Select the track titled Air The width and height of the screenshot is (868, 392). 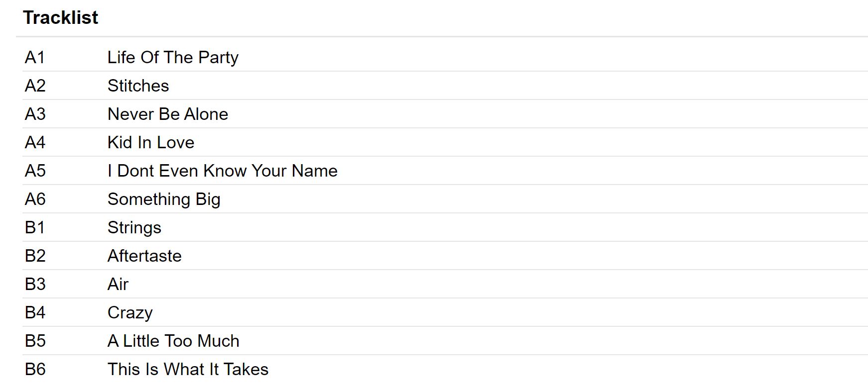point(118,285)
